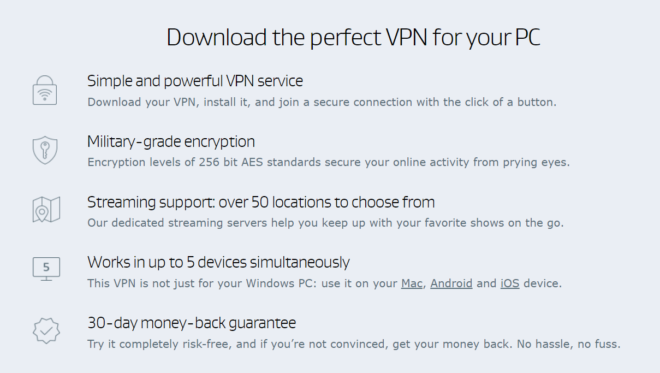660x373 pixels.
Task: Click the 'This VPN is not just' sentence
Action: 325,283
